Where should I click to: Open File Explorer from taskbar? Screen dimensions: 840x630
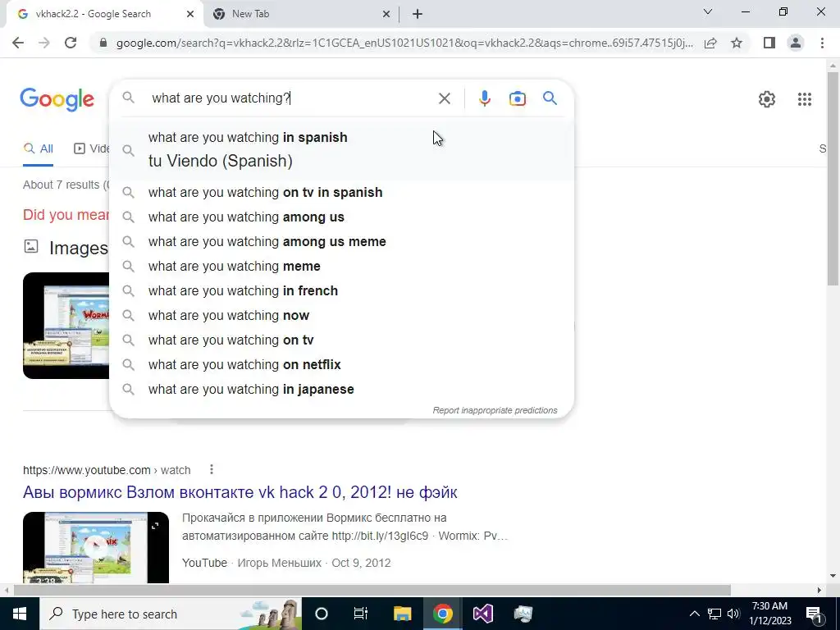402,614
